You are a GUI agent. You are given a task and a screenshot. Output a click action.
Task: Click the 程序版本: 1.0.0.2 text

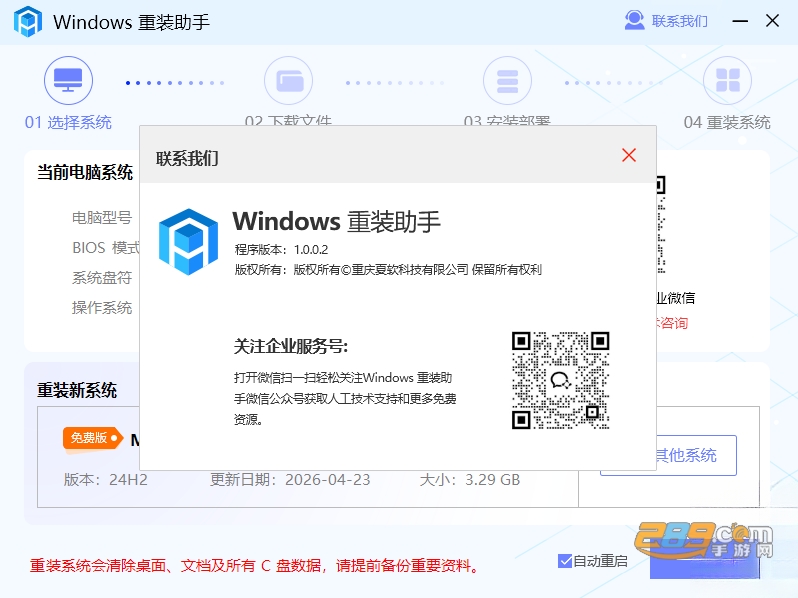point(281,250)
